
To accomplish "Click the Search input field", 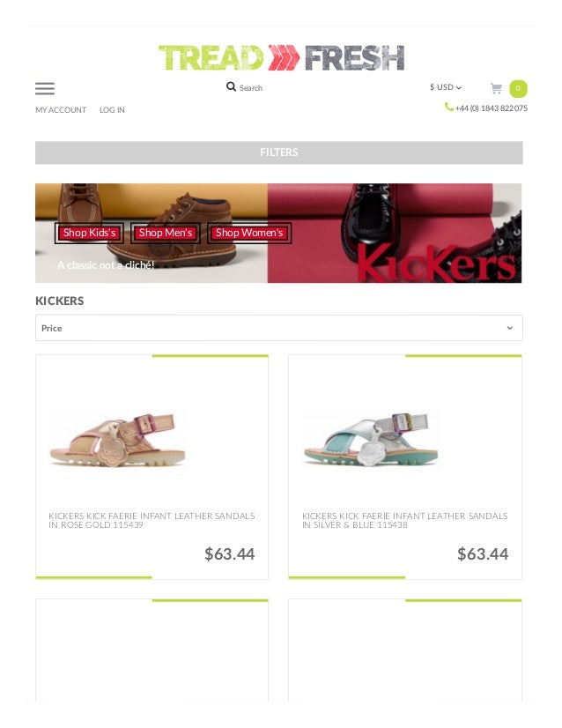I will pyautogui.click(x=251, y=88).
